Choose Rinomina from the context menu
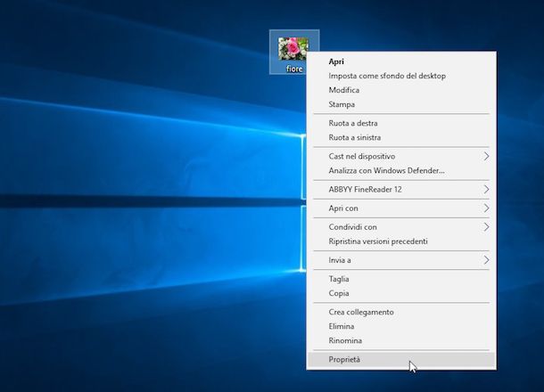544x392 pixels. point(345,340)
